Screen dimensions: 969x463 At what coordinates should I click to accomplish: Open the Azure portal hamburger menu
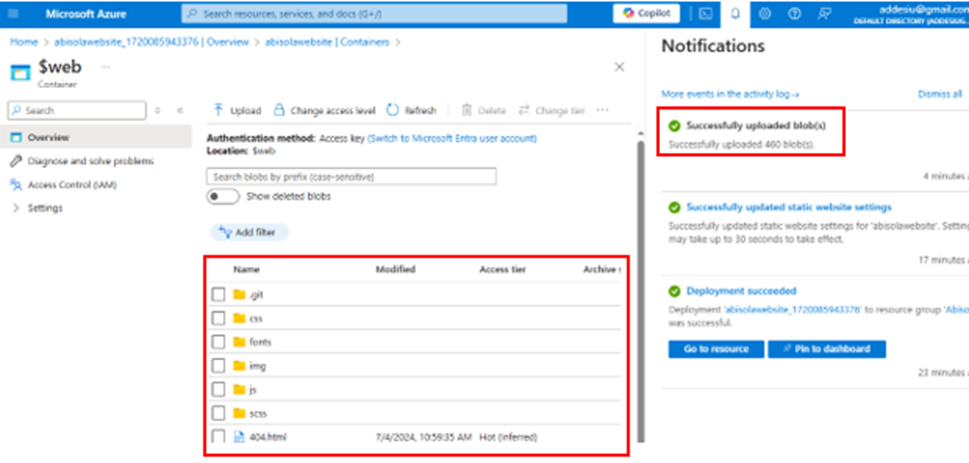(x=14, y=14)
